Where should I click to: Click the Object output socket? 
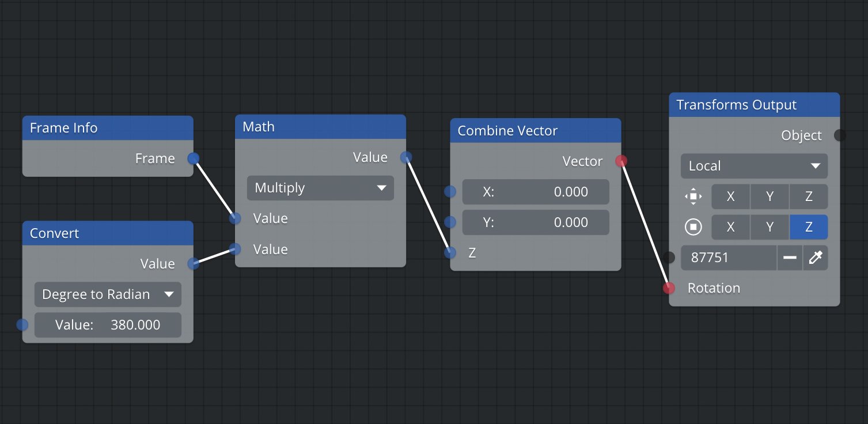[x=840, y=135]
